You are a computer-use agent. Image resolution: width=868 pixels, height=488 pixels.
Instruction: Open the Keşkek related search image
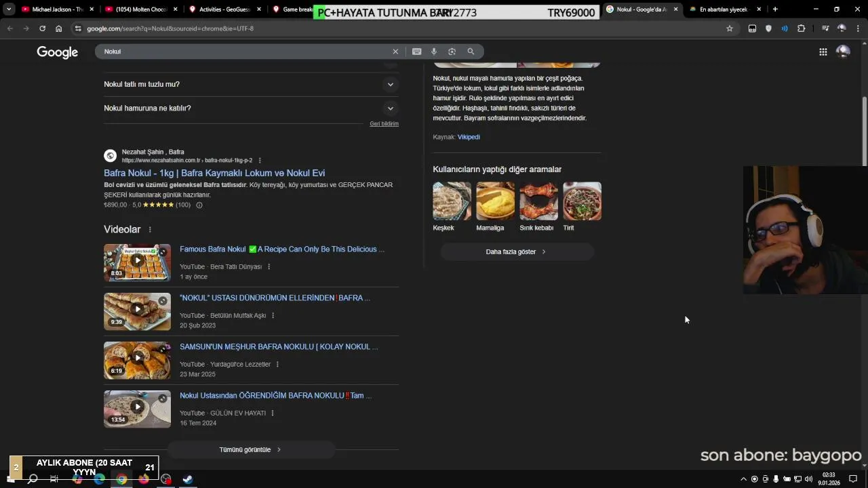(x=452, y=201)
